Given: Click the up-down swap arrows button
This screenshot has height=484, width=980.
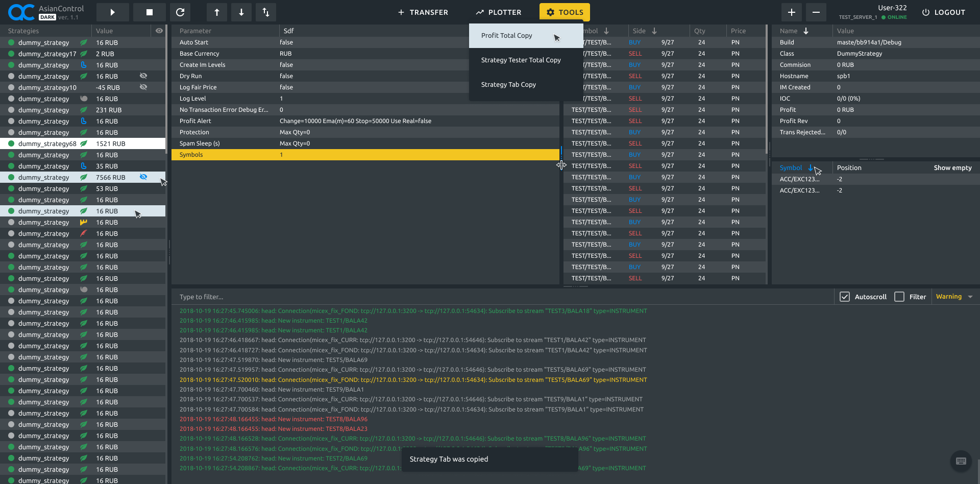Looking at the screenshot, I should [x=266, y=12].
